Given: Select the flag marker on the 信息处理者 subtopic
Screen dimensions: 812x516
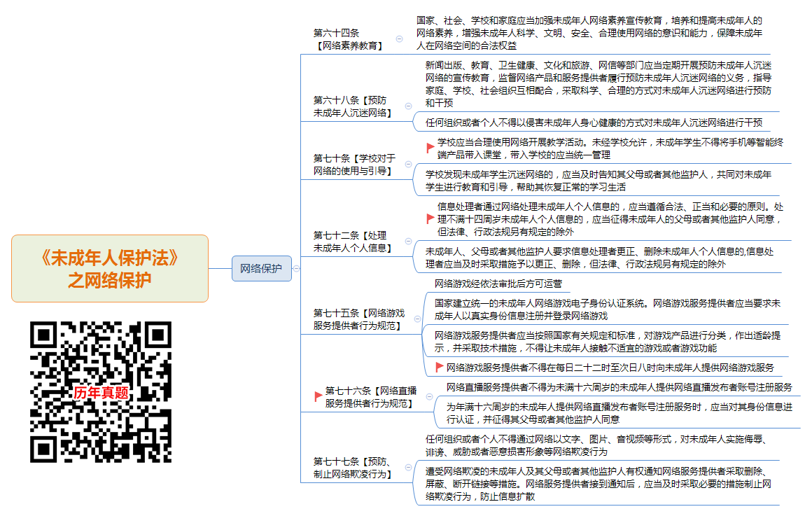Looking at the screenshot, I should click(430, 219).
